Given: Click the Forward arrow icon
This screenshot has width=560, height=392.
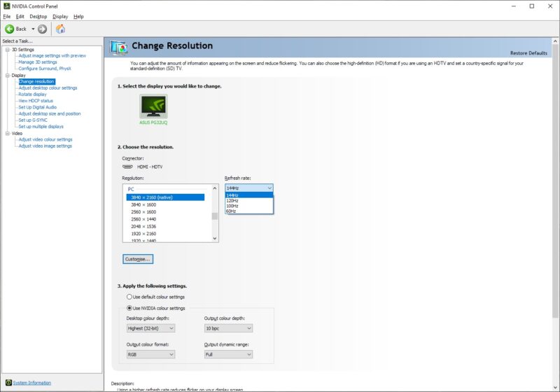Looking at the screenshot, I should (42, 29).
